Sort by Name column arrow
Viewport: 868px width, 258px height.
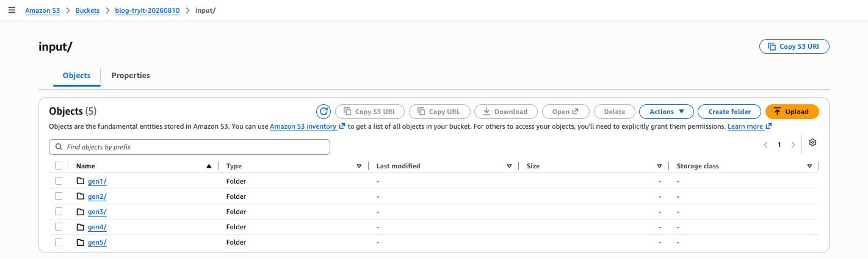tap(209, 166)
